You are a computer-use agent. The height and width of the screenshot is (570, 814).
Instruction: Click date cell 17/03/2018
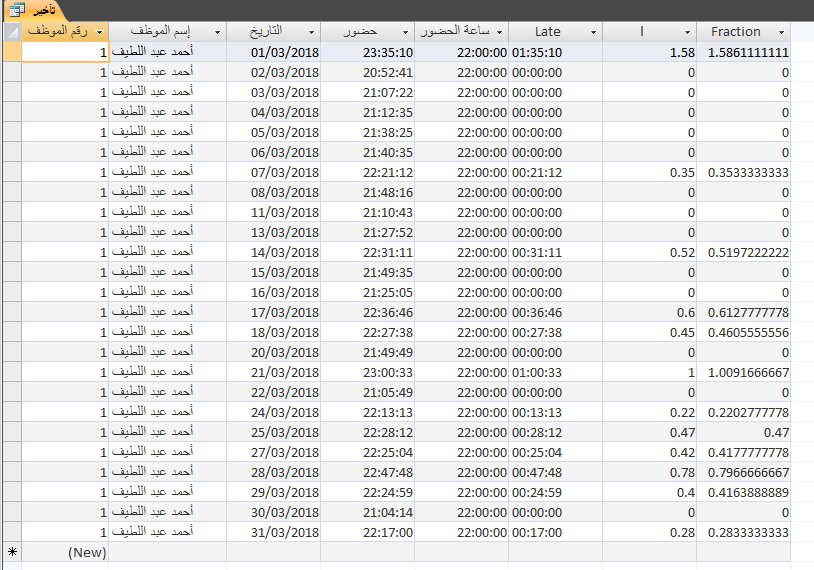pos(274,313)
